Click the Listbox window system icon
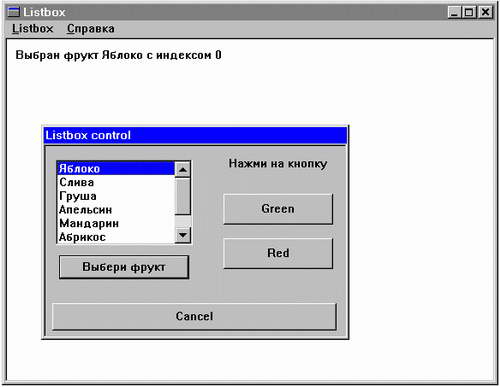This screenshot has height=387, width=500. (x=14, y=12)
